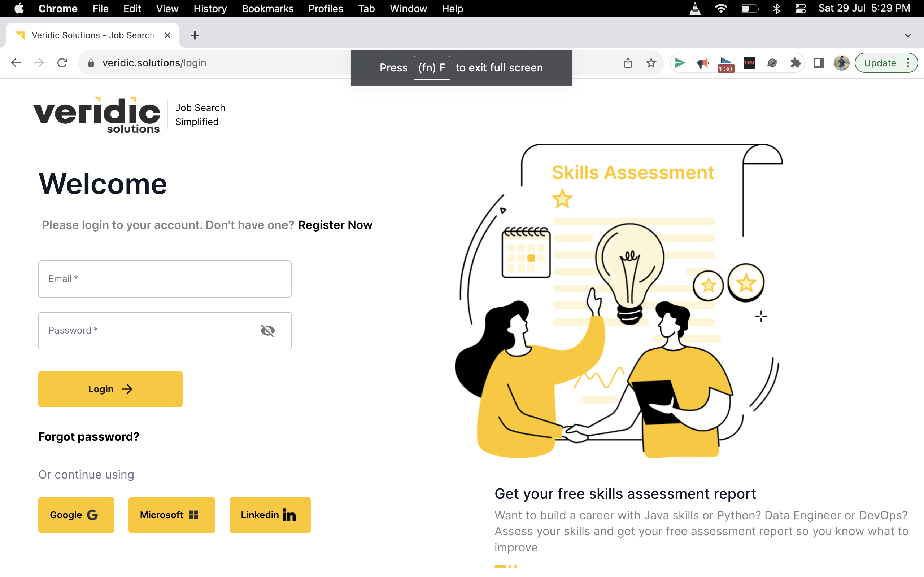924x577 pixels.
Task: Open the Bookmarks menu
Action: click(267, 8)
